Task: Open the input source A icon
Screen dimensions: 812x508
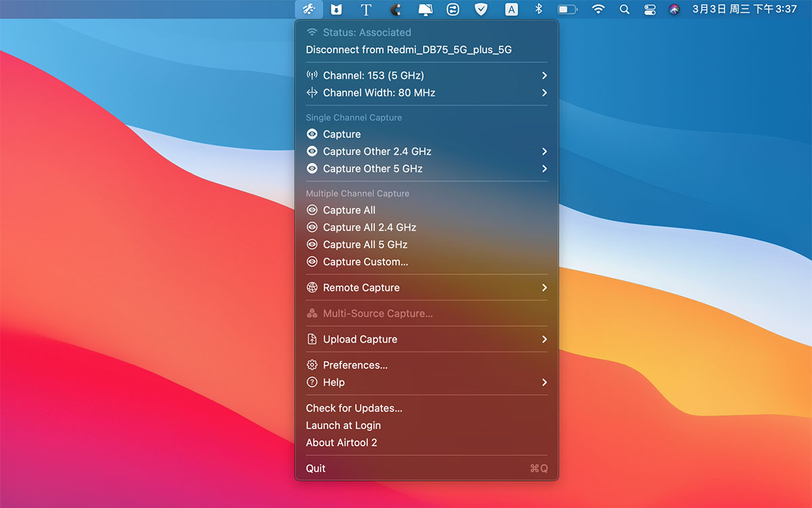Action: pyautogui.click(x=512, y=9)
